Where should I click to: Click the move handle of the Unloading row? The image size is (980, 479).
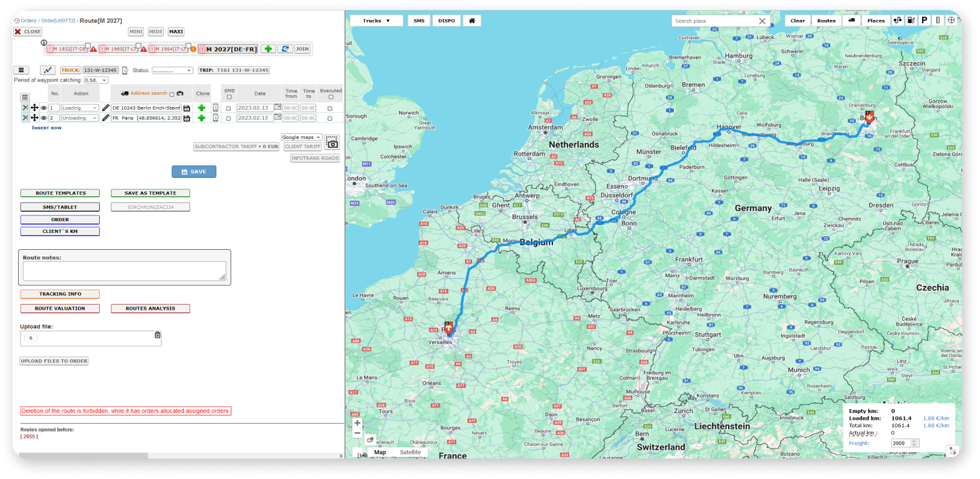(34, 118)
